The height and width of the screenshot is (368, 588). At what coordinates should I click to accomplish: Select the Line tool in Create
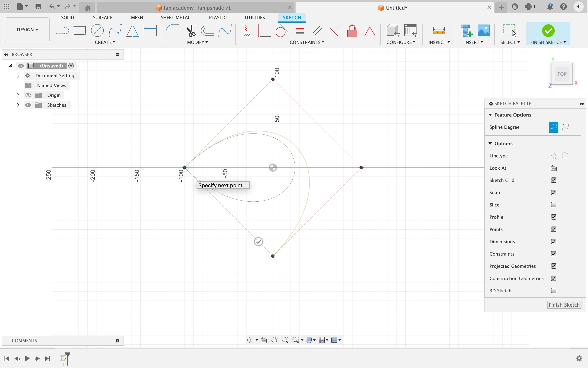pyautogui.click(x=62, y=31)
